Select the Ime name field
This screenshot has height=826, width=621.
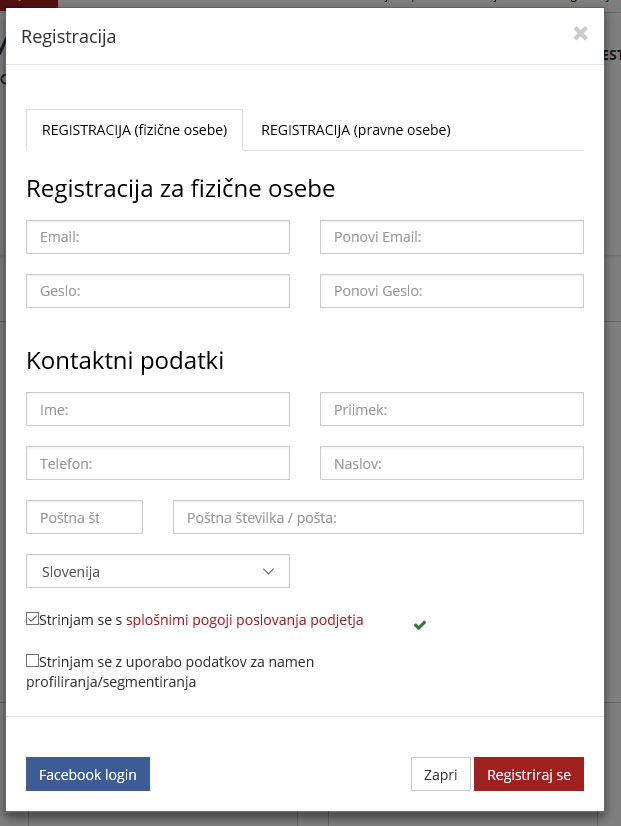158,409
